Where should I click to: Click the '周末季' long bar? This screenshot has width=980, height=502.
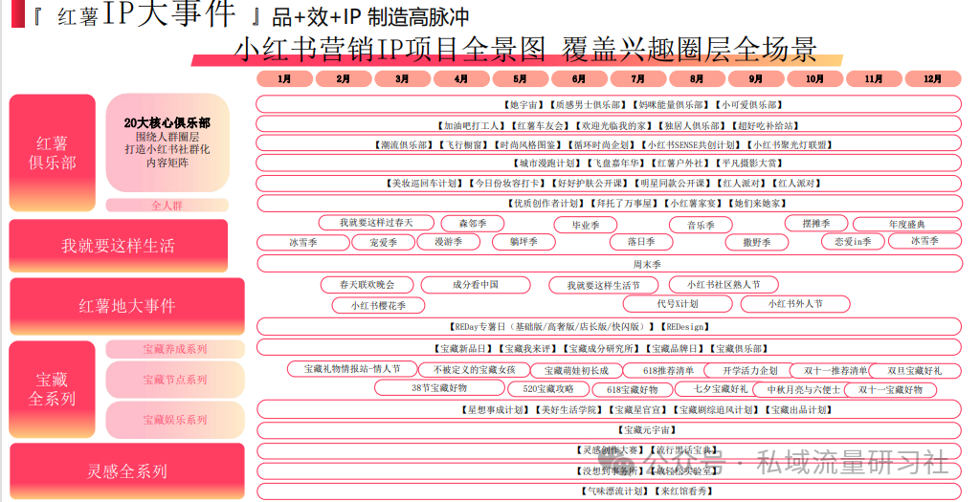(x=610, y=264)
